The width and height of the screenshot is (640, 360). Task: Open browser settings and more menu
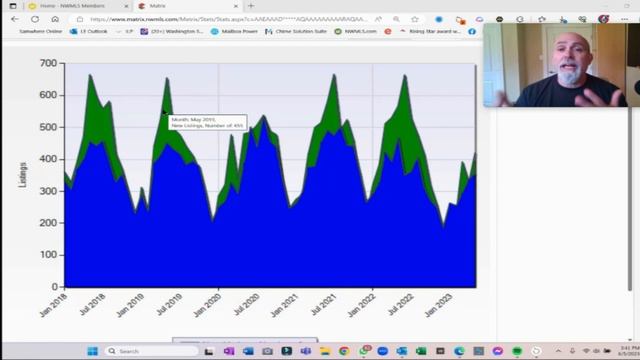tap(624, 19)
